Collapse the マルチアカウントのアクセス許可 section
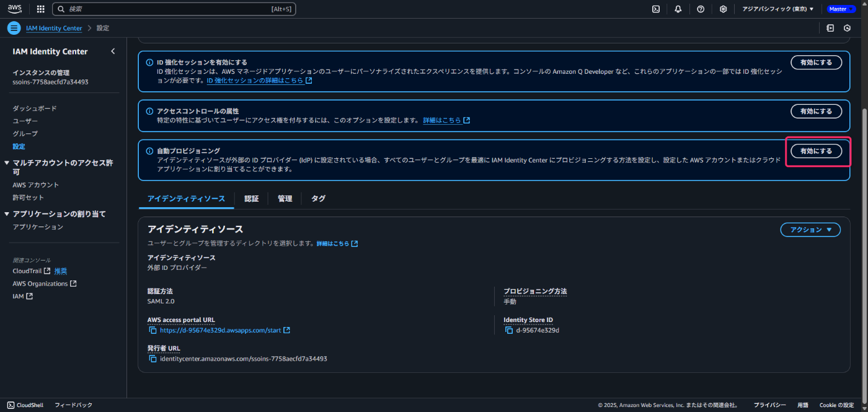The height and width of the screenshot is (412, 868). (x=7, y=163)
